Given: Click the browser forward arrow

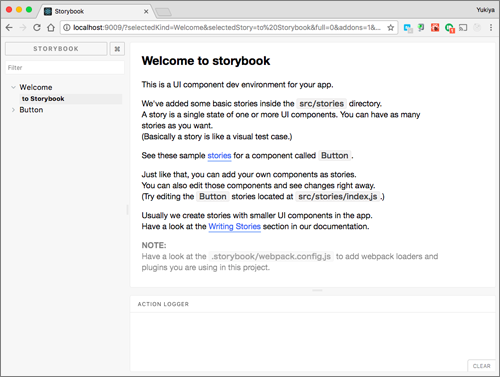Looking at the screenshot, I should (23, 28).
